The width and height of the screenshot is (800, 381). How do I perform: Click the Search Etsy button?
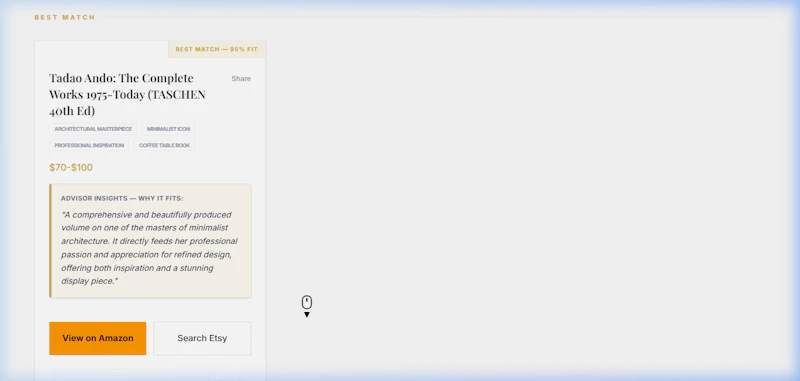coord(202,338)
